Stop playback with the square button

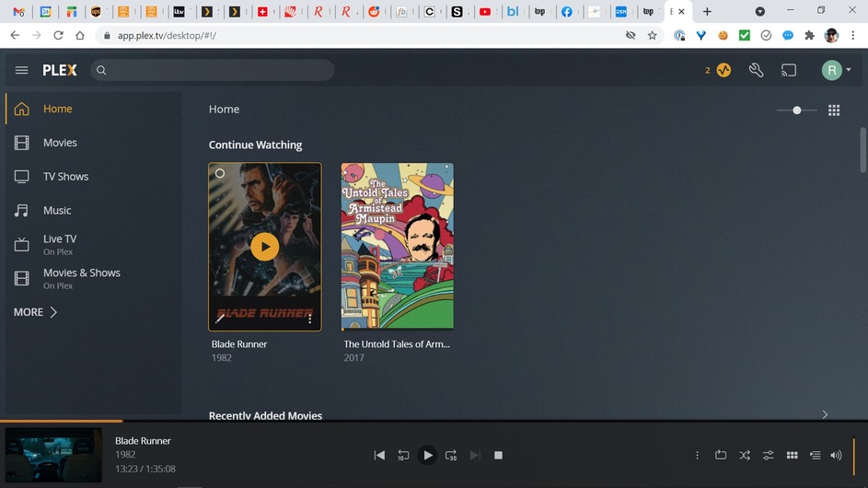pos(498,455)
